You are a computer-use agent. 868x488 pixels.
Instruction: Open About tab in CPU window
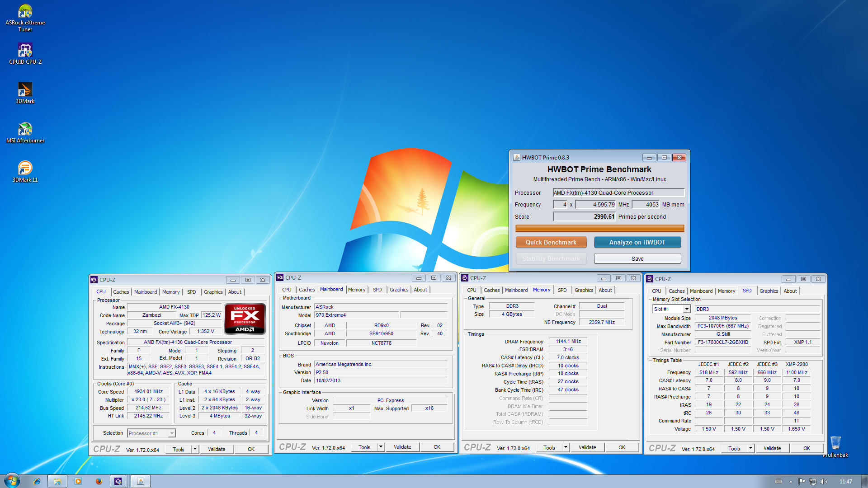[235, 292]
